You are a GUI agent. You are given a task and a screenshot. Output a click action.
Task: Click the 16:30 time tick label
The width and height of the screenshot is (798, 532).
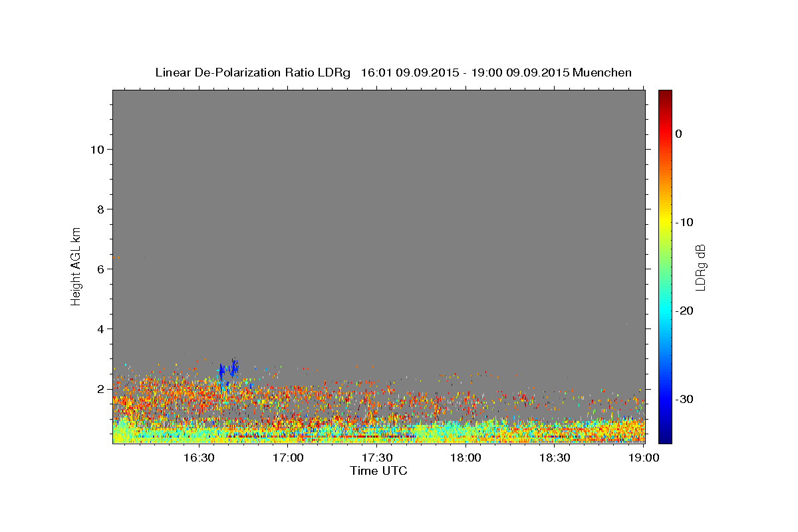(199, 458)
